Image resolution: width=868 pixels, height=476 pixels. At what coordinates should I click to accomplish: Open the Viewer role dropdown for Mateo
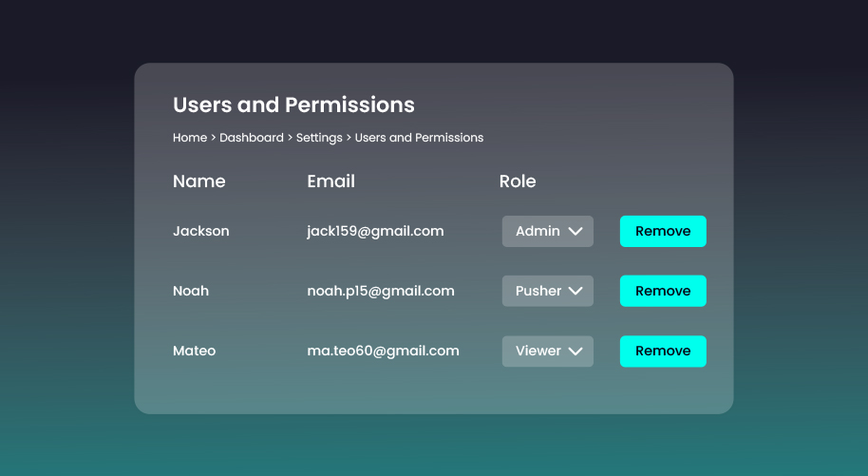pos(548,351)
